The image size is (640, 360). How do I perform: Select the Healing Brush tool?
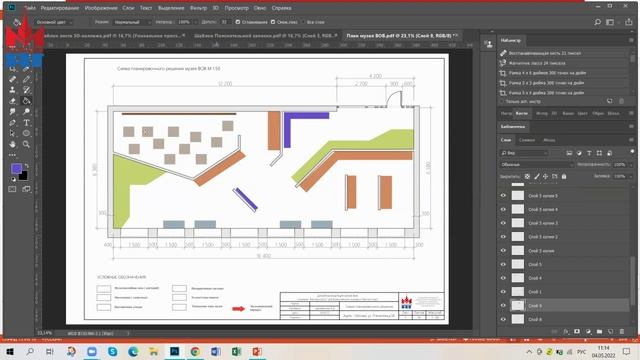(13, 80)
